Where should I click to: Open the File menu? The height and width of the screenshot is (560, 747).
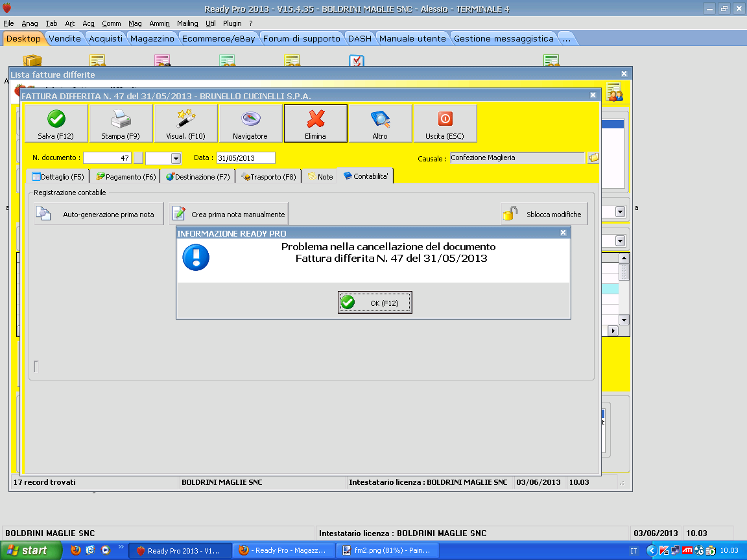click(8, 23)
